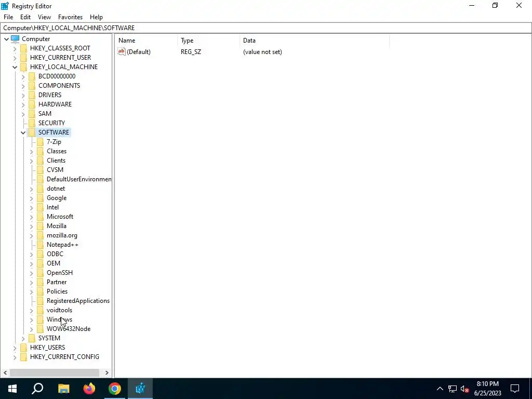The image size is (532, 399).
Task: Expand the Microsoft key
Action: point(32,217)
